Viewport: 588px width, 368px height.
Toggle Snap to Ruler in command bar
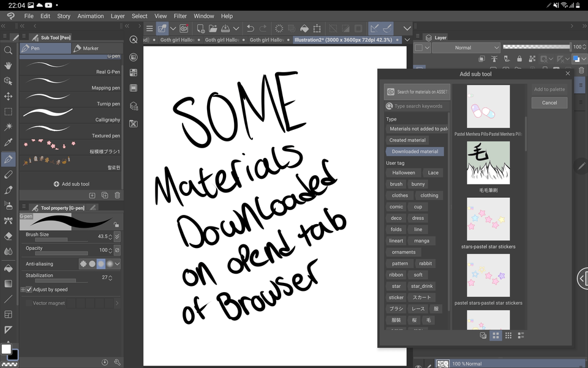[x=374, y=29]
